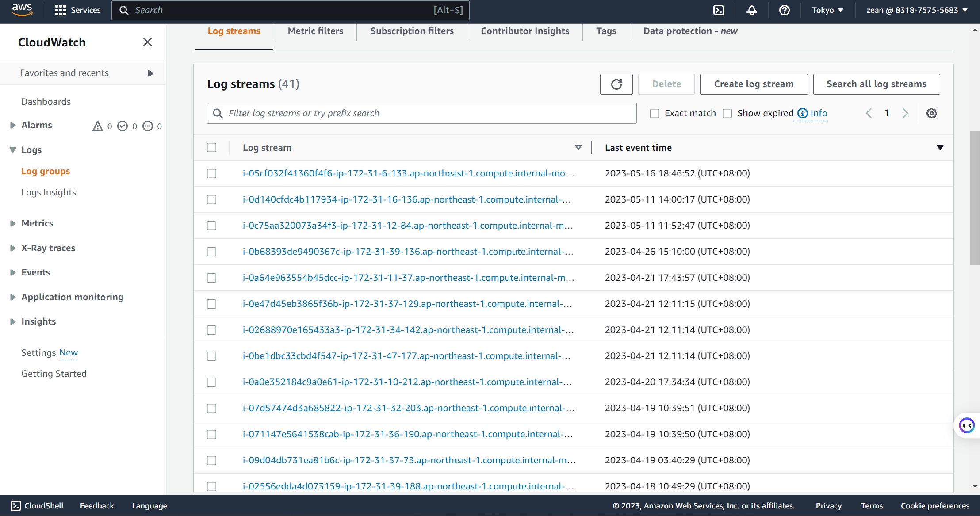Click the search magnifier in filter box
Viewport: 980px width, 516px height.
[218, 113]
